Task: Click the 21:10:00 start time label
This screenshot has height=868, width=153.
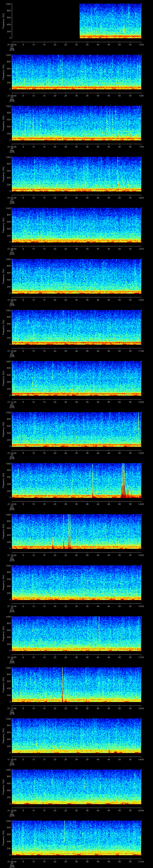Action: coord(12,351)
